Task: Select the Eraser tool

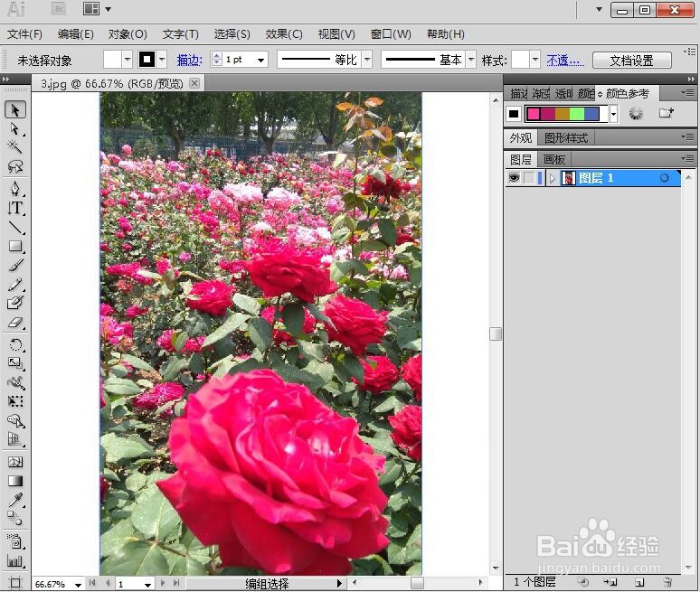Action: [x=15, y=322]
